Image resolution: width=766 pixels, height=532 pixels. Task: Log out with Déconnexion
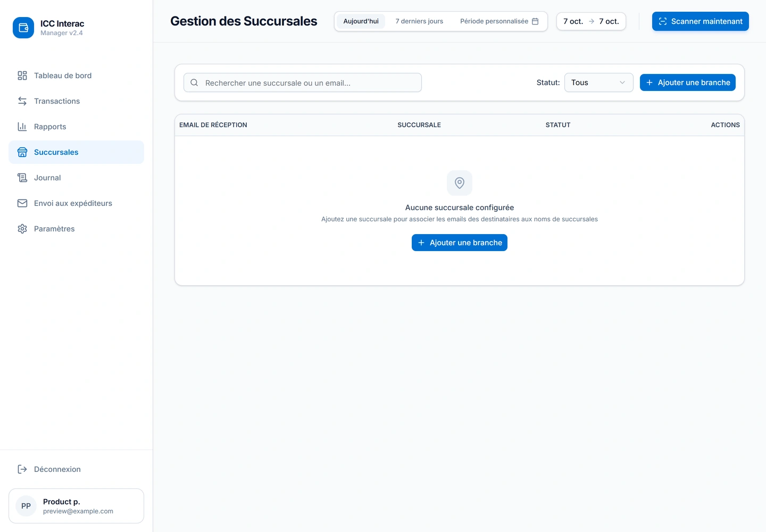click(76, 469)
